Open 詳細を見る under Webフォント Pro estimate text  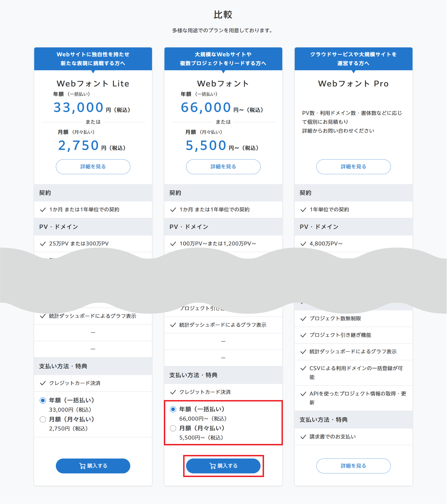coord(353,167)
